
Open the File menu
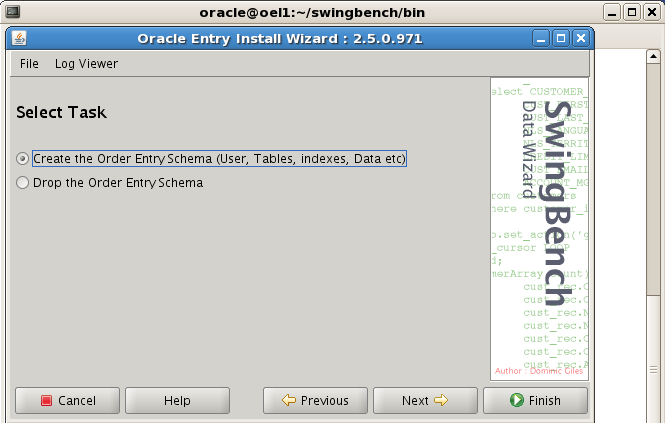29,64
